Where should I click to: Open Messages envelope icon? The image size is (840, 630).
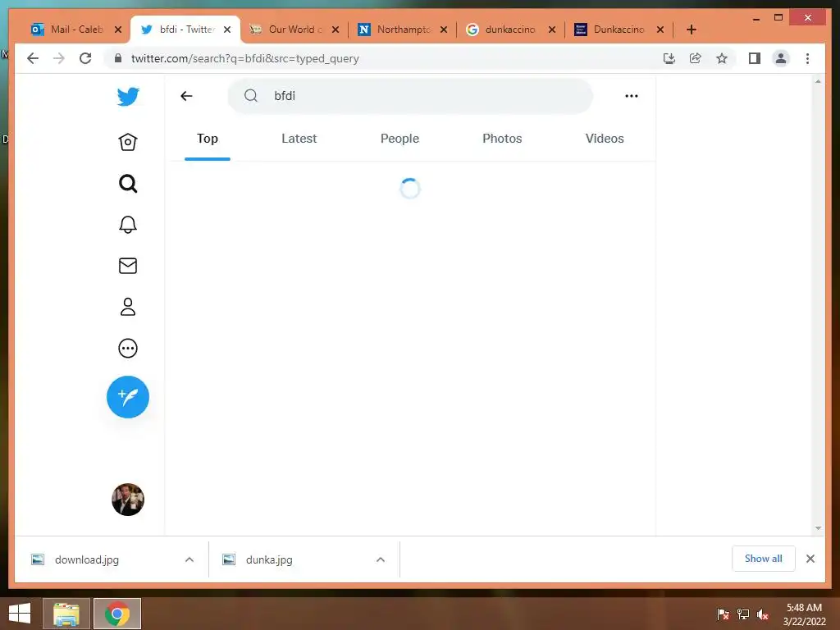(x=127, y=266)
